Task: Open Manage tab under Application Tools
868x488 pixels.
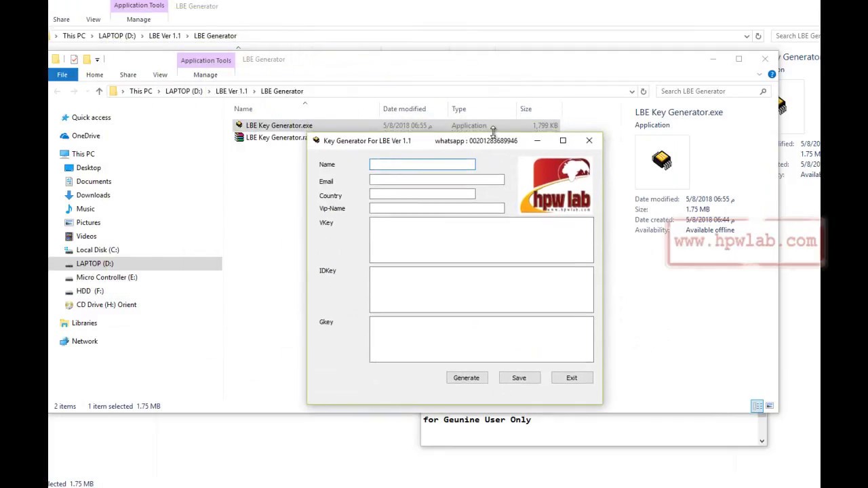Action: coord(205,75)
